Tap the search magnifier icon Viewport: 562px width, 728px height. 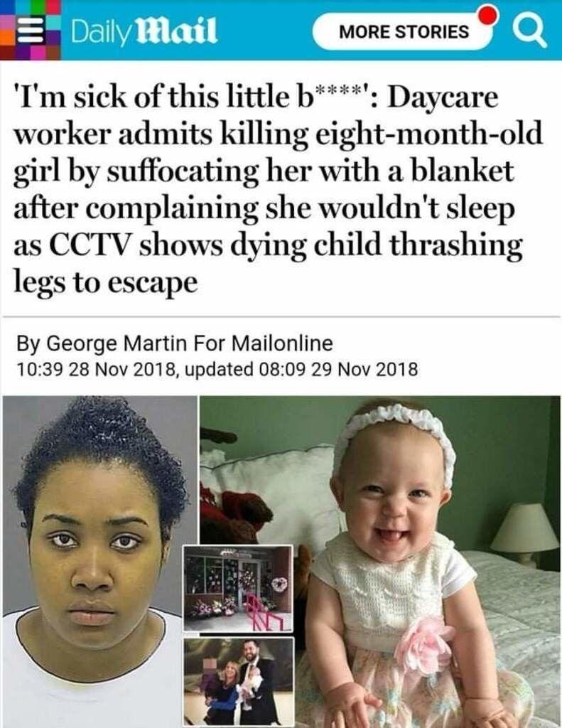point(529,31)
